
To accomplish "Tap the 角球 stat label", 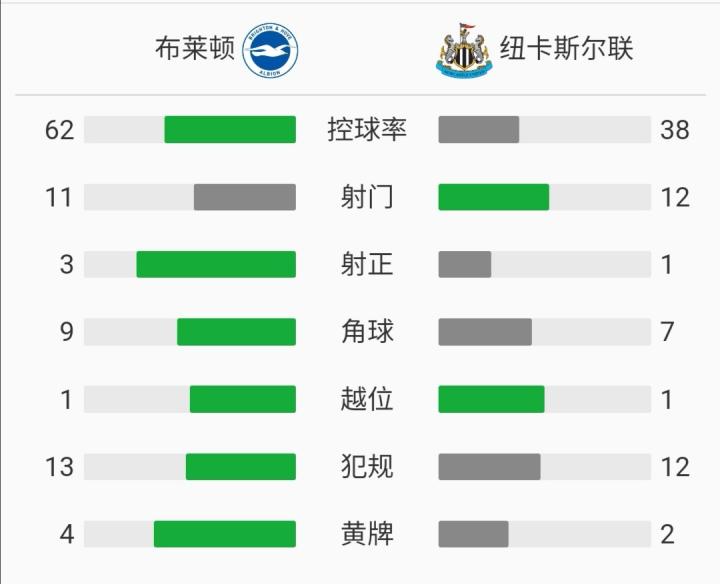I will [367, 331].
